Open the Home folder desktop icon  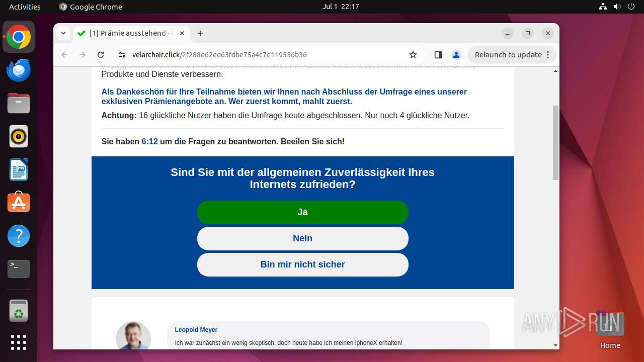[x=610, y=330]
